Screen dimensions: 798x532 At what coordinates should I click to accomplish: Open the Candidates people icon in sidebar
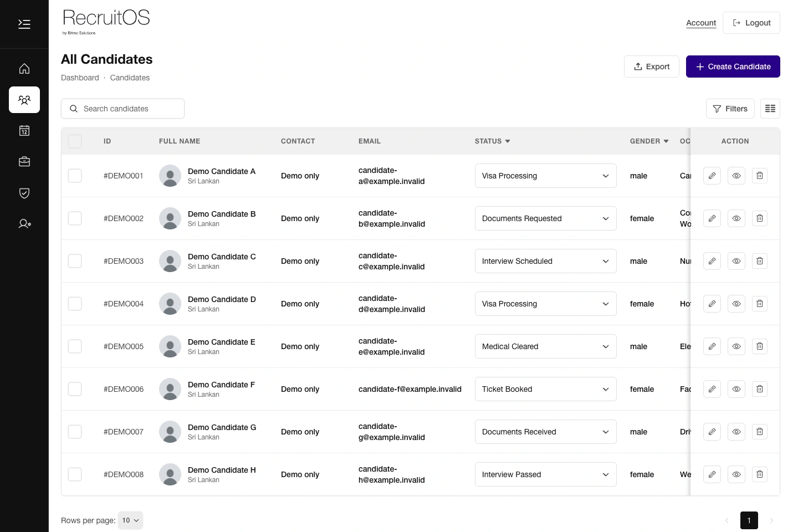[24, 100]
